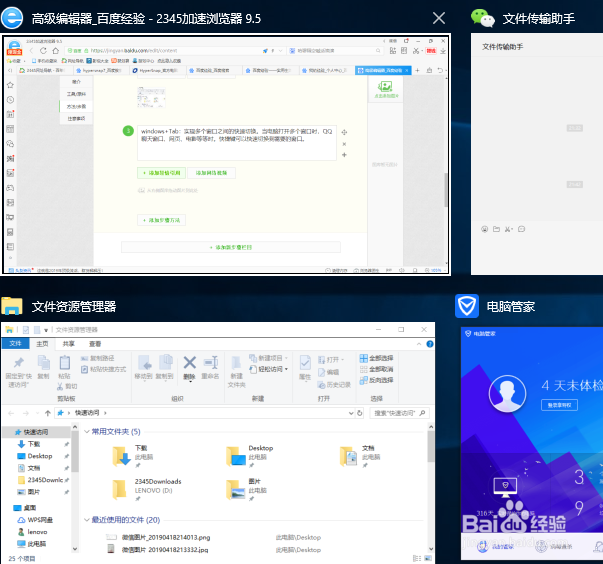Click the 添加步骤方法 button in editor
The image size is (603, 564).
pos(162,220)
